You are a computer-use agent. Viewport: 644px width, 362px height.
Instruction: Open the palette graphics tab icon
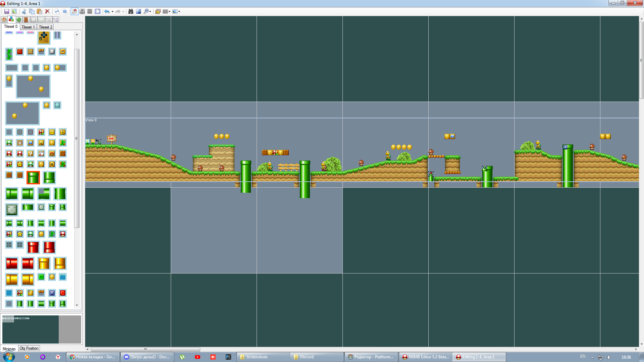(x=4, y=20)
